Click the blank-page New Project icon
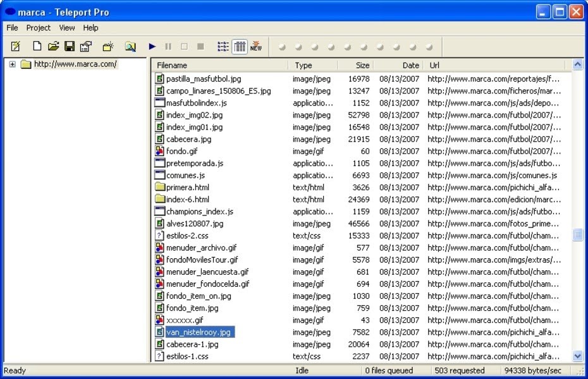The width and height of the screenshot is (588, 379). [x=37, y=46]
